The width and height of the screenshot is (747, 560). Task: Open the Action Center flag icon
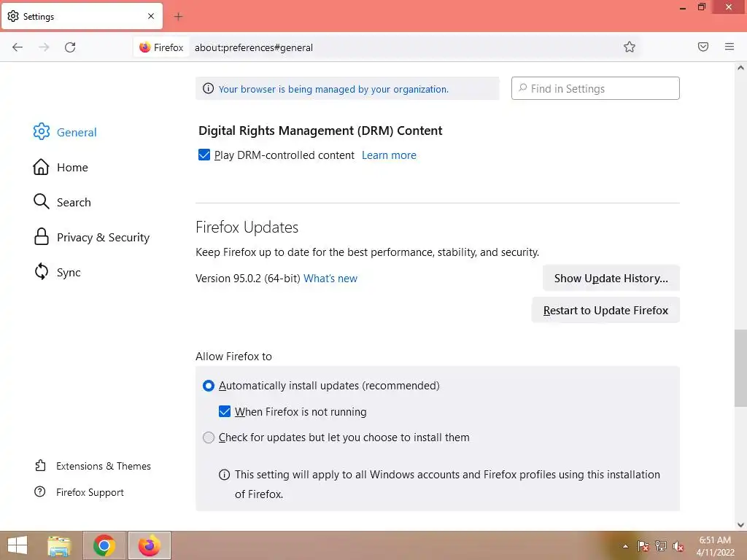[643, 546]
